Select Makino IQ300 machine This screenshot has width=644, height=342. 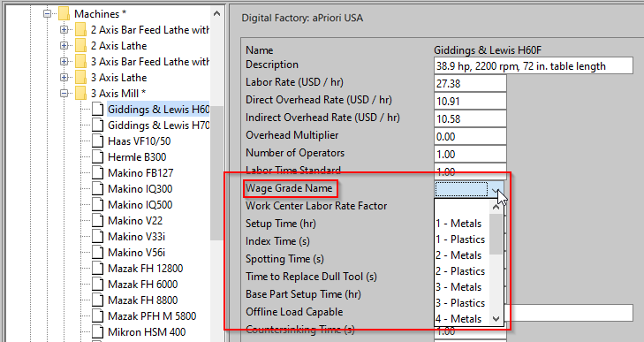(140, 189)
